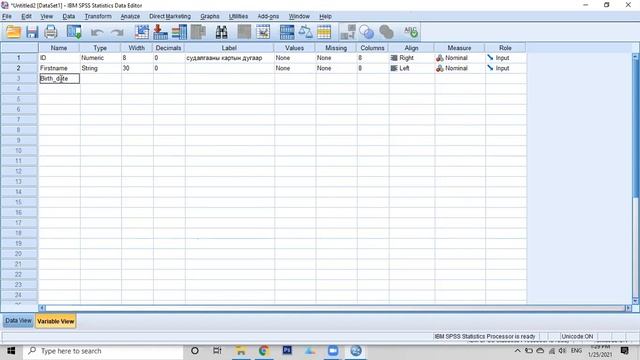
Task: Open the Input role cell for Firstname
Action: (x=505, y=68)
